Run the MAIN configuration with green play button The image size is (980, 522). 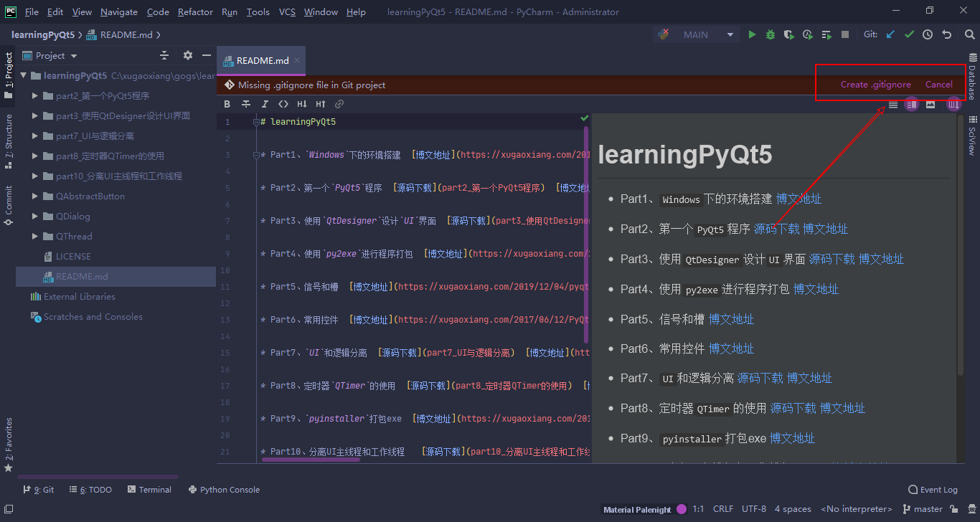pyautogui.click(x=752, y=34)
